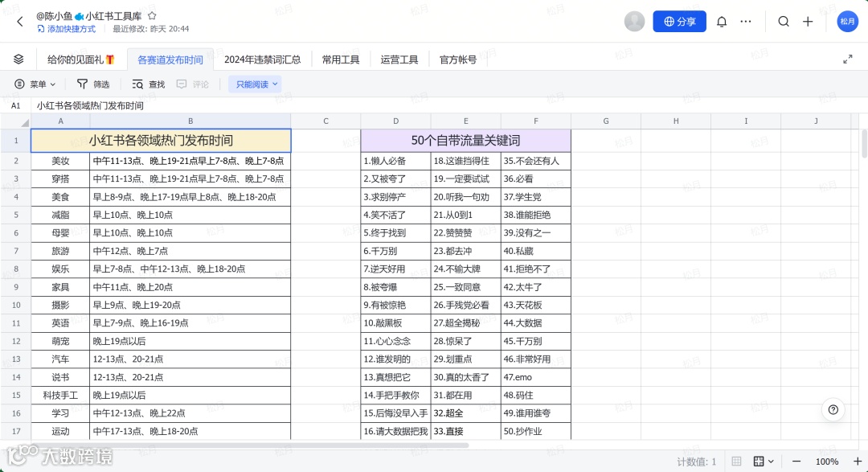868x472 pixels.
Task: Open the 2024年违禁词汇总 tab
Action: [x=262, y=60]
